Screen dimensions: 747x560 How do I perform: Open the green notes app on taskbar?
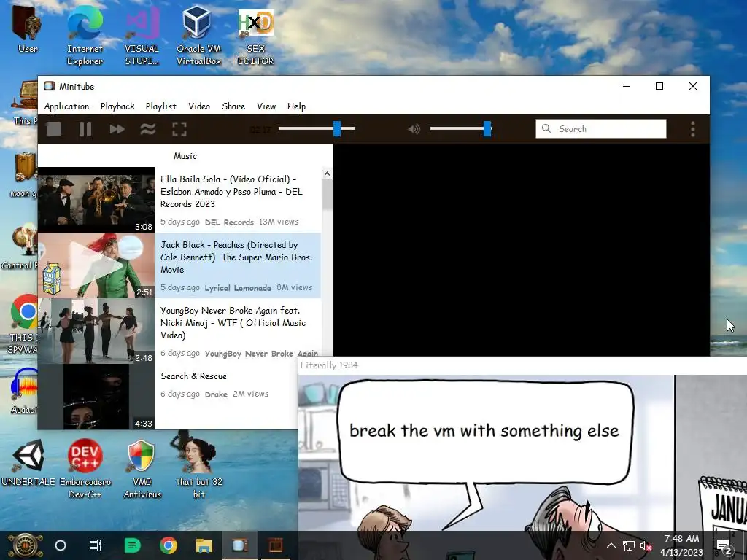click(132, 545)
